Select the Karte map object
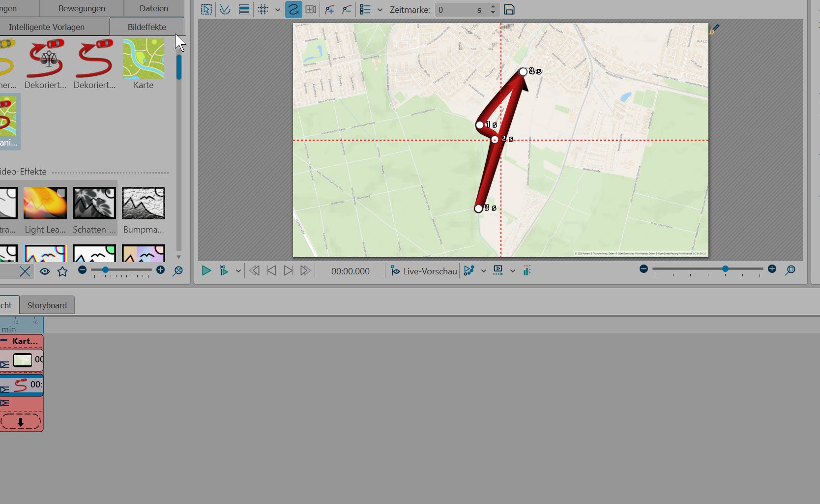 tap(144, 64)
